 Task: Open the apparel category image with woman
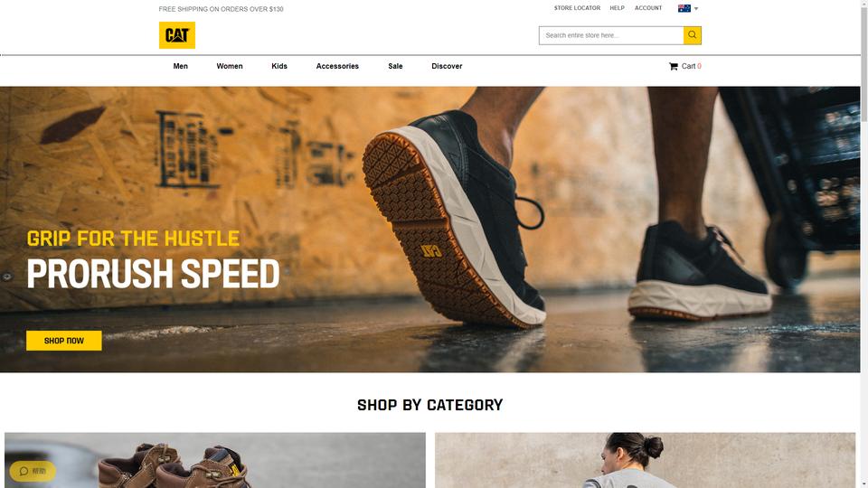[x=645, y=460]
